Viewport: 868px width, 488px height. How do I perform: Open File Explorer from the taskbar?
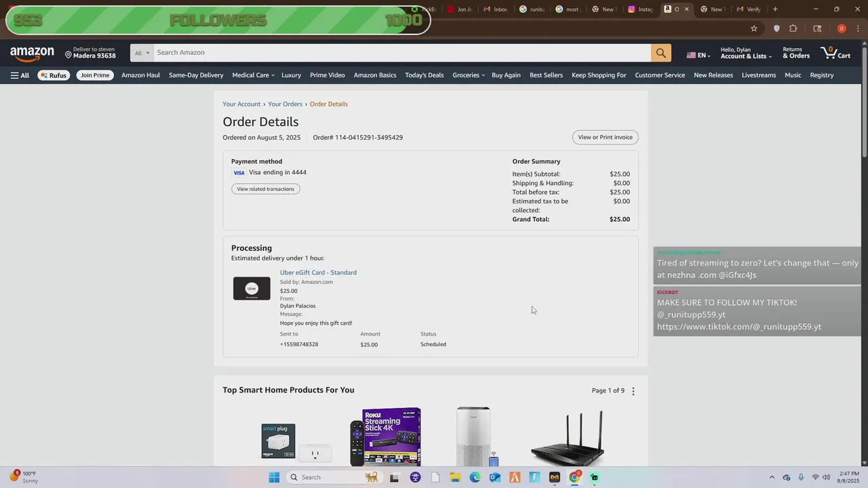coord(455,477)
